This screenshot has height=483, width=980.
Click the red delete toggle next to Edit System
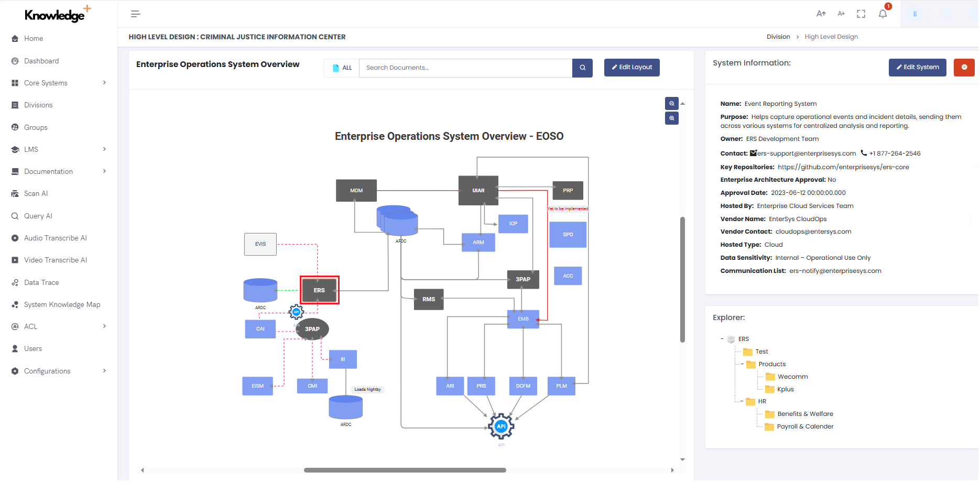tap(964, 68)
